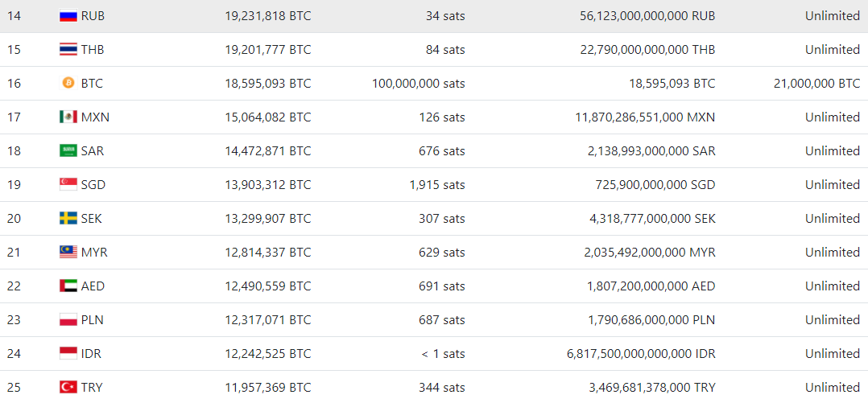
Task: Click the Thailand flag icon beside THB
Action: click(68, 50)
